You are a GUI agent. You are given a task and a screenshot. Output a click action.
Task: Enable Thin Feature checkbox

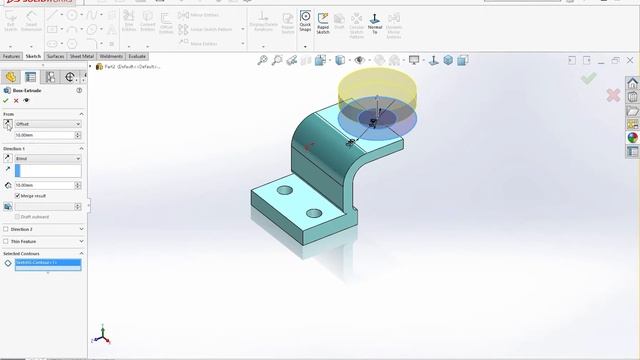coord(6,241)
